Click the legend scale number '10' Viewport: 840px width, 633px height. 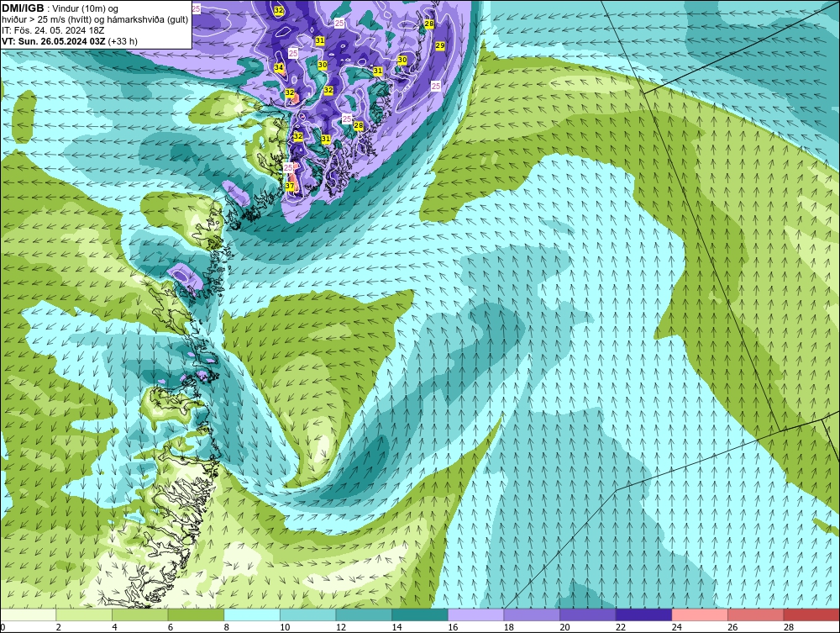[285, 627]
